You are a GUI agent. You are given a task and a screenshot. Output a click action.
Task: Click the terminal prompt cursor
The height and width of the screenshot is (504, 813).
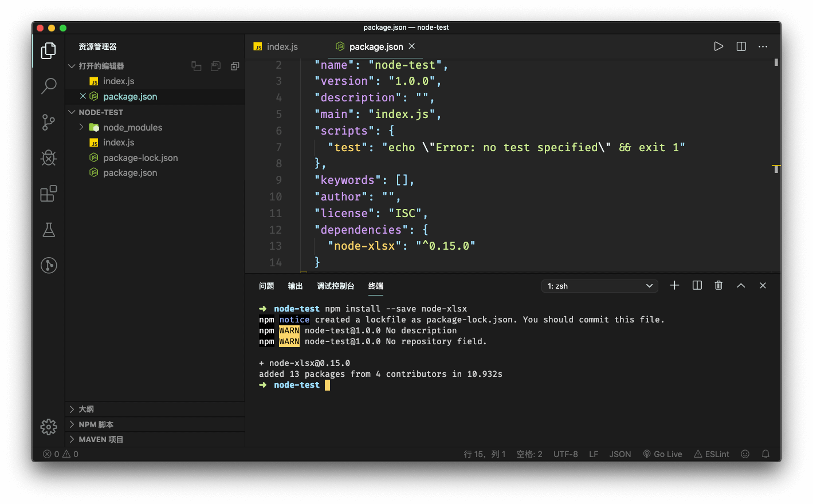(328, 385)
